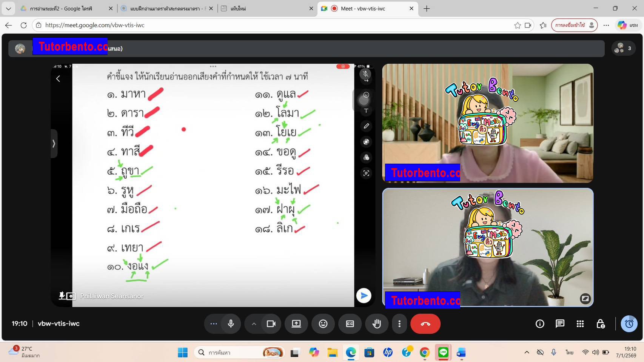This screenshot has width=644, height=362.
Task: Send an emoji reaction
Action: [x=323, y=324]
